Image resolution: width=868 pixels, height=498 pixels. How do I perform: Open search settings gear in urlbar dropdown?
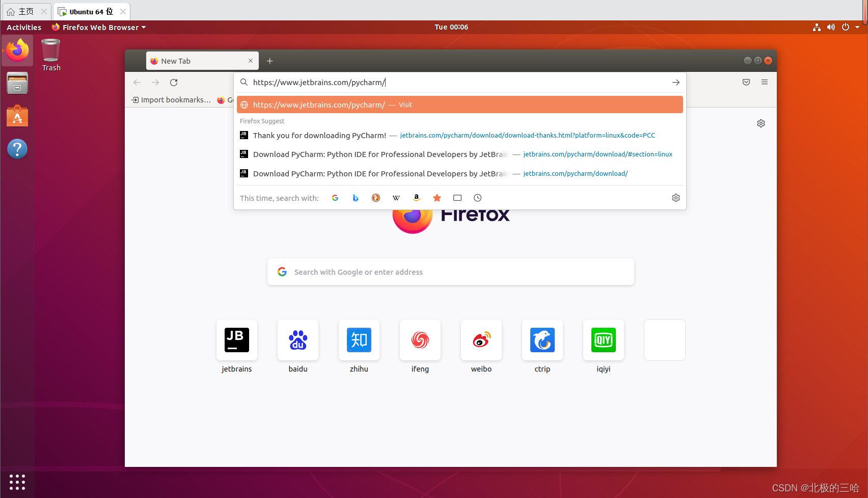tap(676, 198)
